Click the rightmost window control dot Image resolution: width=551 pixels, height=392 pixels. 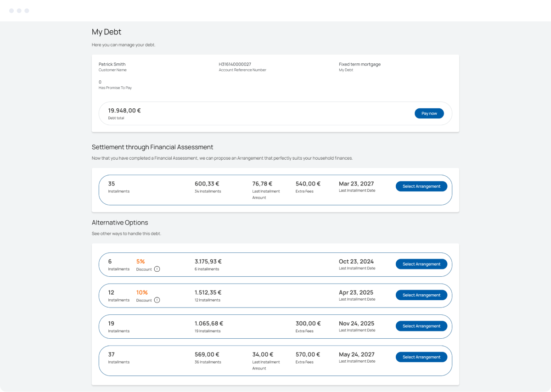(26, 10)
